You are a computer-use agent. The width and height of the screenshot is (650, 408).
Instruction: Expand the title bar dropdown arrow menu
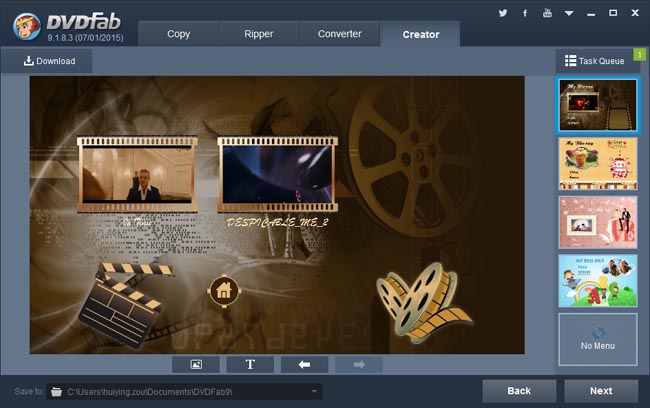pos(569,13)
